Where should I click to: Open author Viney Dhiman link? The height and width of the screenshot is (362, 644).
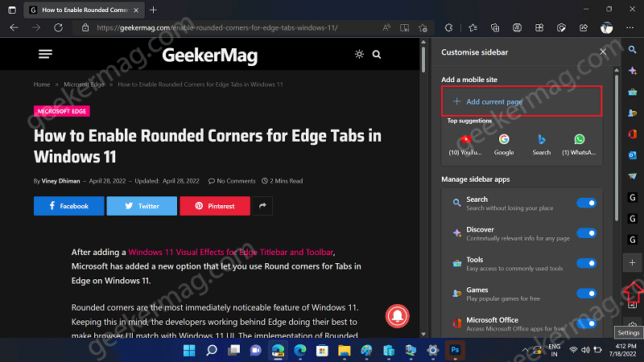[x=61, y=180]
